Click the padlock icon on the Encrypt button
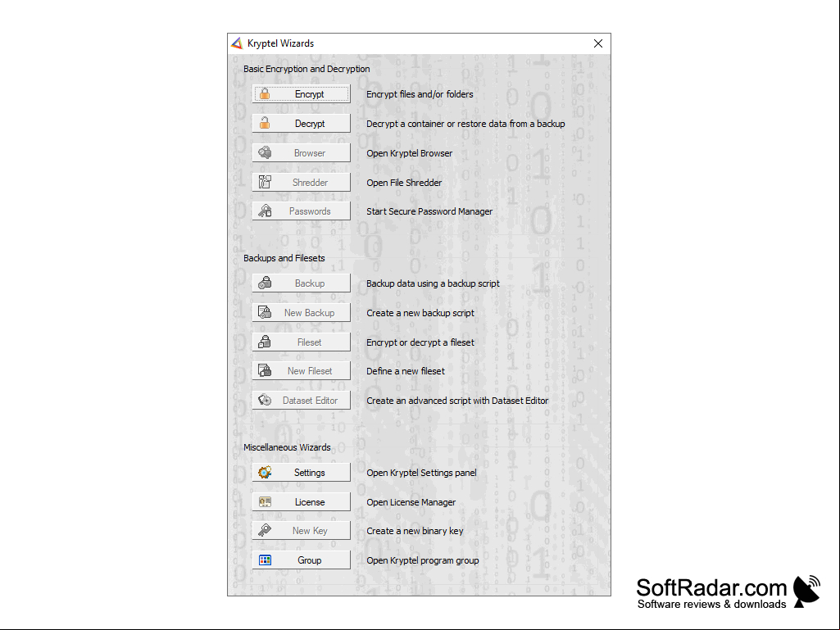 pos(265,93)
